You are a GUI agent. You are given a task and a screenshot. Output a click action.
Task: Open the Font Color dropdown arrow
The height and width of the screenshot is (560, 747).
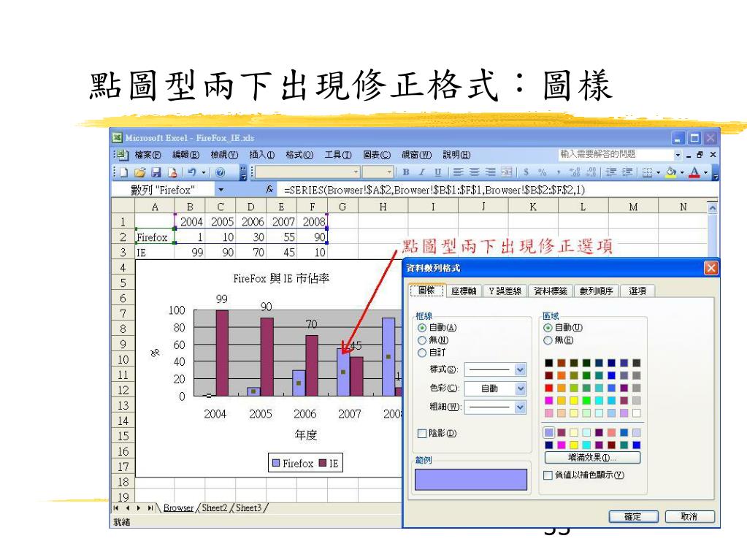pos(706,172)
